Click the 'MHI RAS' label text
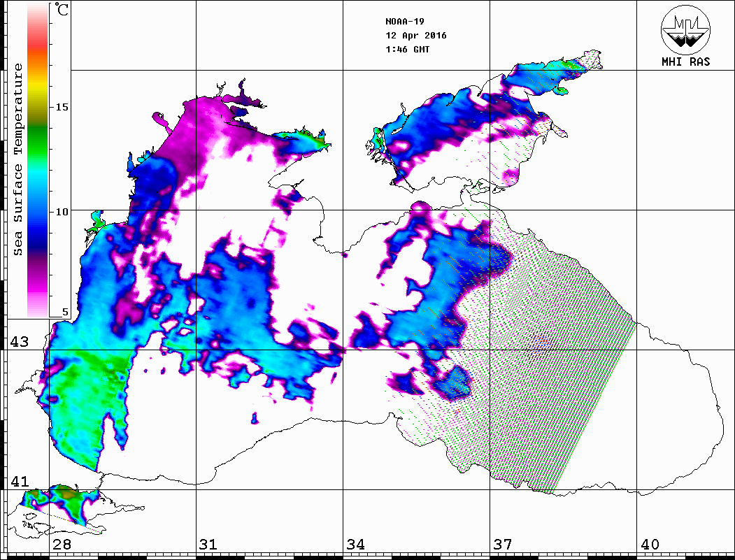The width and height of the screenshot is (735, 560). click(685, 62)
